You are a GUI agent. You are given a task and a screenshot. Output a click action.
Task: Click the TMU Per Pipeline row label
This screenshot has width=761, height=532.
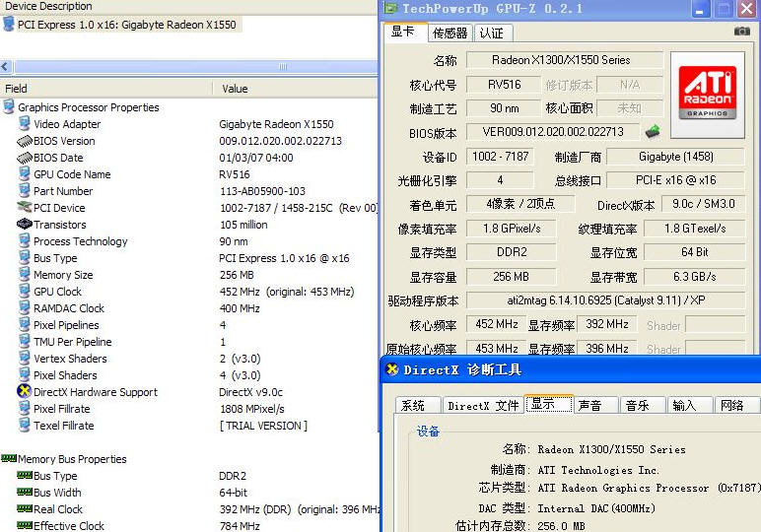click(x=73, y=342)
